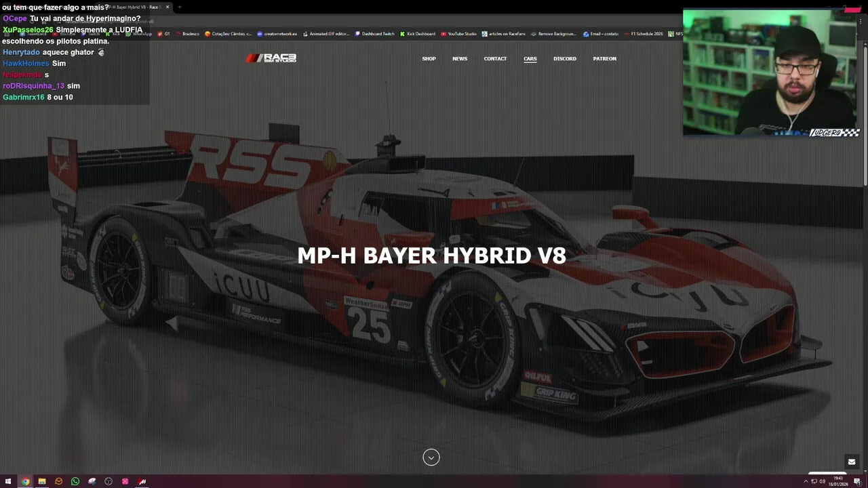
Task: Open the creatornetwork.ea bookmark
Action: click(x=277, y=34)
